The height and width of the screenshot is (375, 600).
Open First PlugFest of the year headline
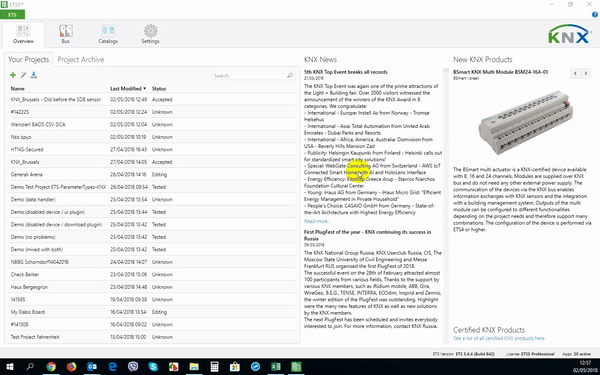[367, 235]
